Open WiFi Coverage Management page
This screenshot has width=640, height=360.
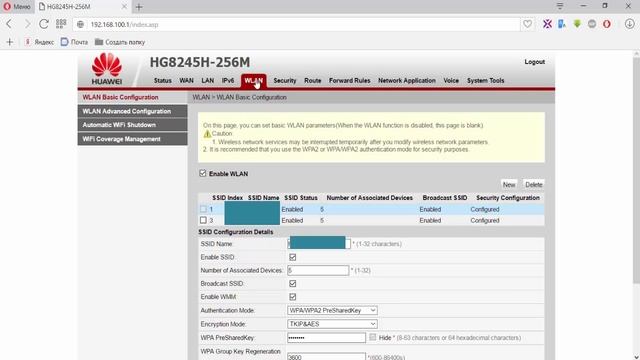pos(133,139)
